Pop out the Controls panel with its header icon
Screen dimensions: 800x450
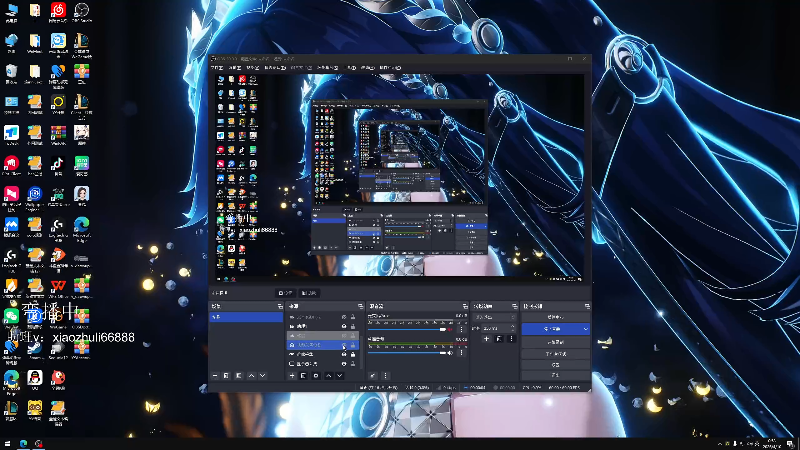coord(587,307)
